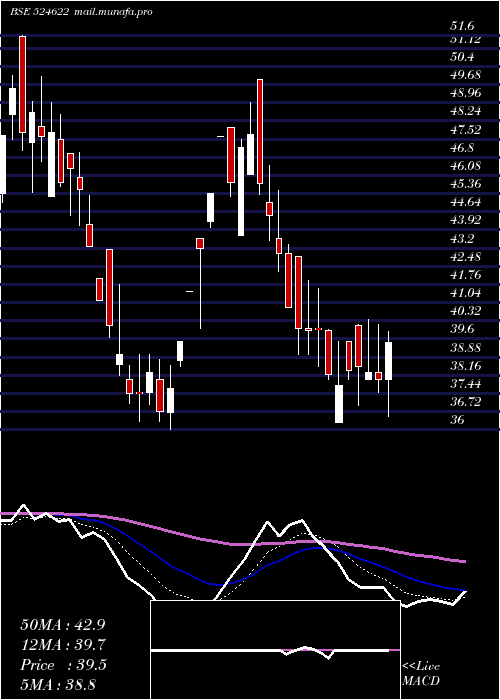Image resolution: width=500 pixels, height=700 pixels.
Task: Click the 12MA : 39.7 readout
Action: click(63, 645)
